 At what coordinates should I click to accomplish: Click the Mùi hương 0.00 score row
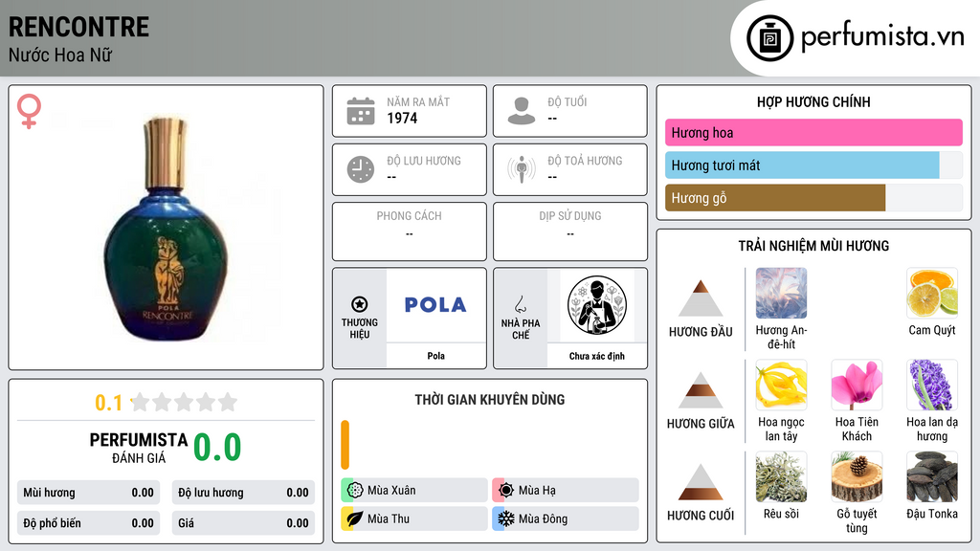click(x=88, y=493)
